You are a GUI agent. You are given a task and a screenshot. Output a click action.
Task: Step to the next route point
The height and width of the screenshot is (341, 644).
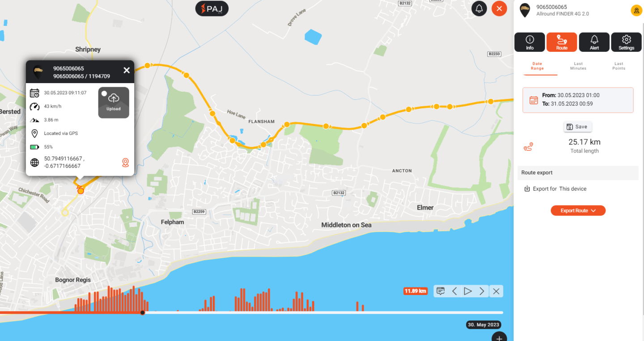tap(482, 291)
